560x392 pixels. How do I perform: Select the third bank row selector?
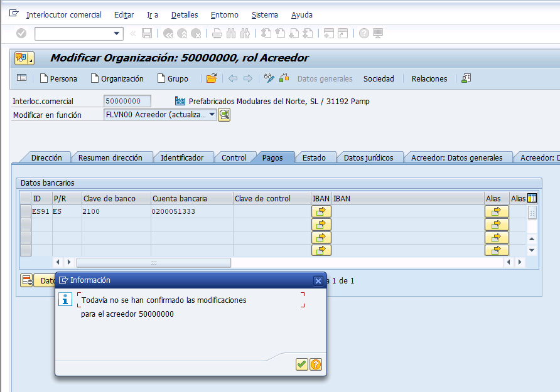tap(25, 238)
